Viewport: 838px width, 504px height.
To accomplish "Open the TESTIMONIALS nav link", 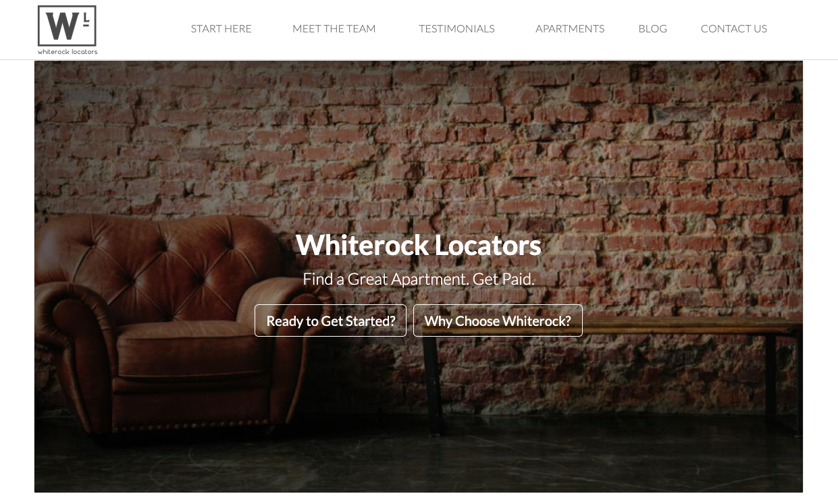I will click(x=456, y=28).
